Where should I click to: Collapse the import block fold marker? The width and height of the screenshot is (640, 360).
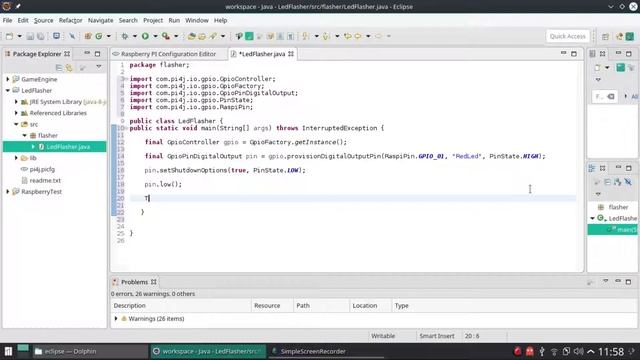click(126, 79)
